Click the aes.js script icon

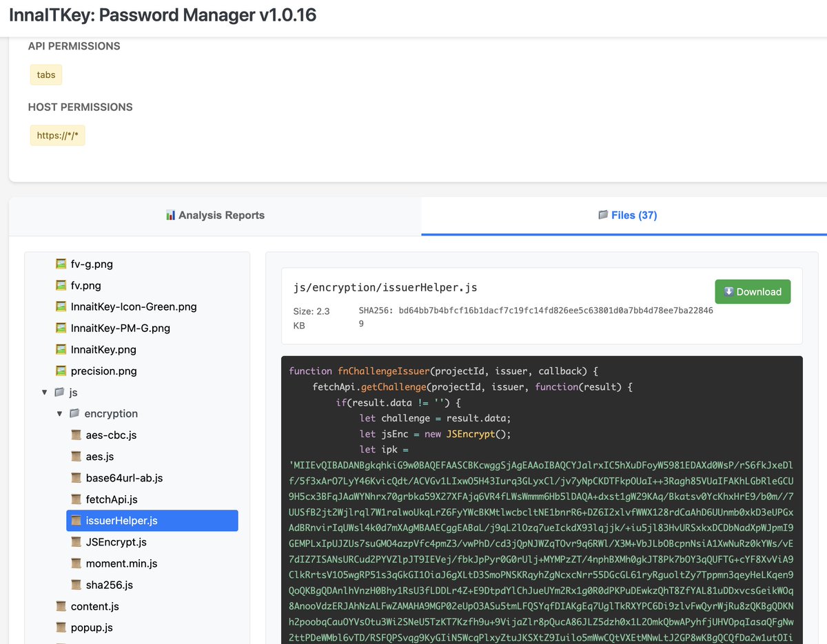coord(76,456)
